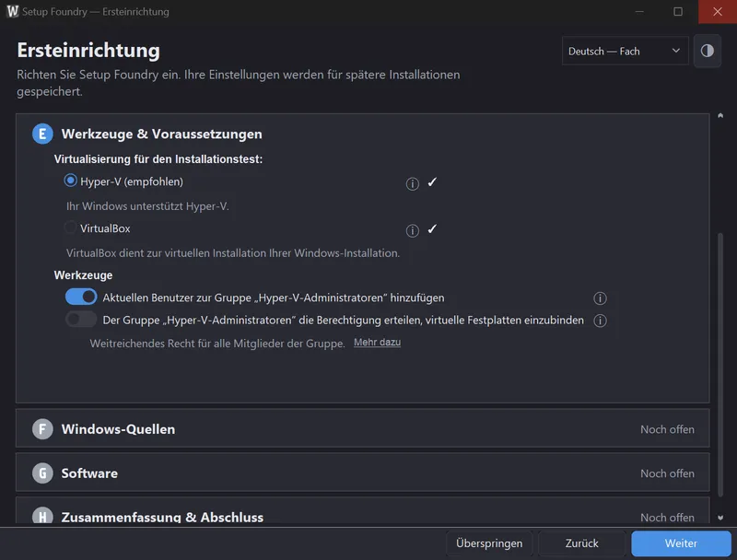Click the step G circle badge

(x=42, y=473)
